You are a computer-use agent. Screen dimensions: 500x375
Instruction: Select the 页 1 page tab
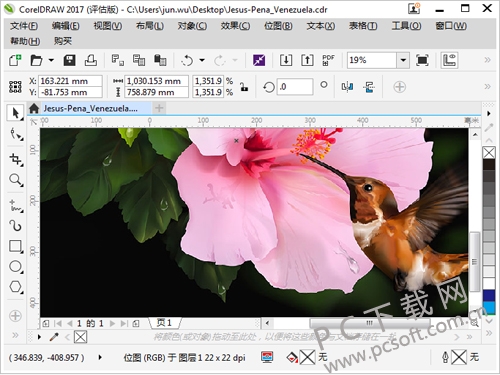[164, 323]
